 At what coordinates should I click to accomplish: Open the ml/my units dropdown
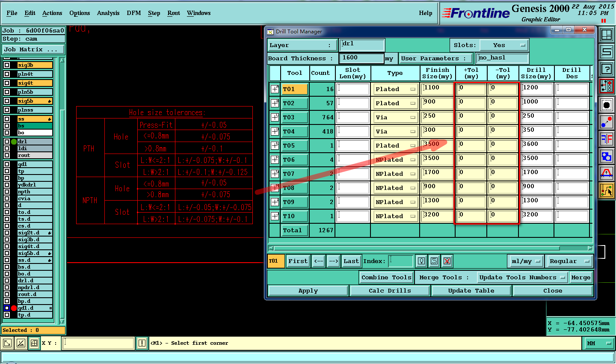tap(526, 261)
